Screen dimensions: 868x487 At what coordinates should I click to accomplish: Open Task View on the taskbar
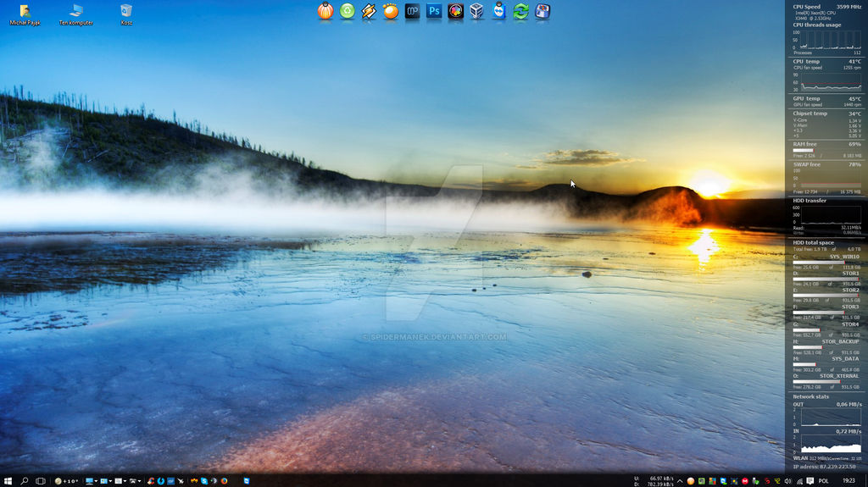(x=41, y=481)
